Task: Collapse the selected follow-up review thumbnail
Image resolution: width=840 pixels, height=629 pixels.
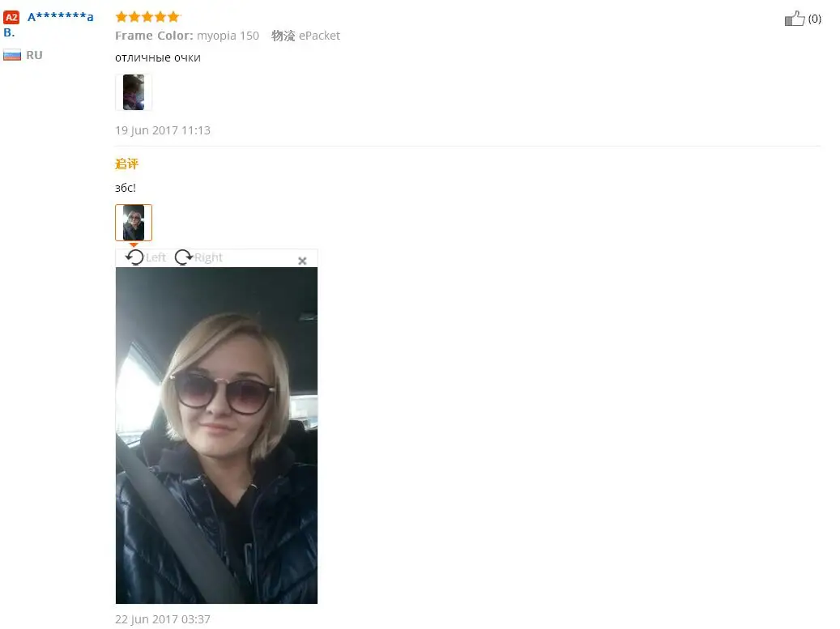Action: click(134, 223)
